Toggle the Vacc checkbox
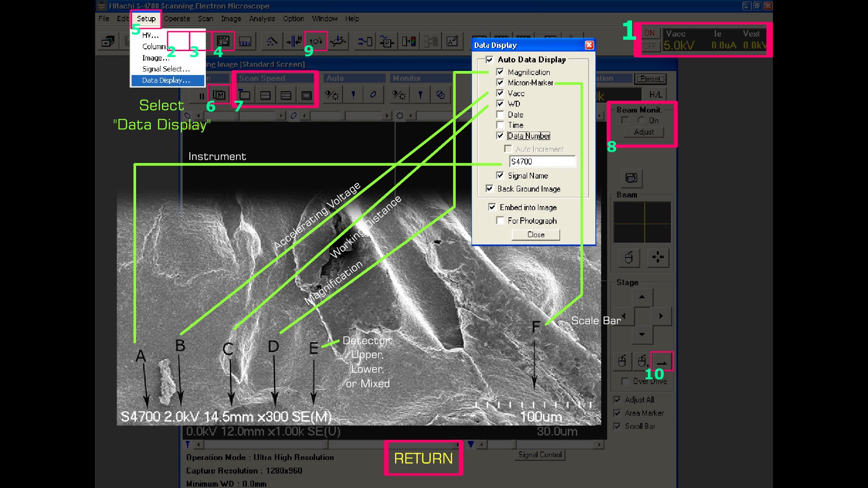The width and height of the screenshot is (868, 488). pos(500,93)
